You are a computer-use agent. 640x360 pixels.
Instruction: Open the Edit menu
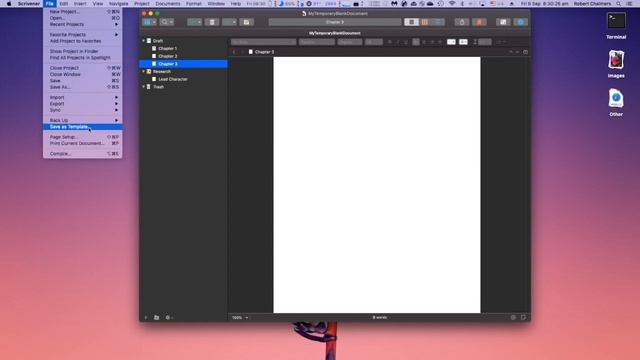(x=64, y=4)
